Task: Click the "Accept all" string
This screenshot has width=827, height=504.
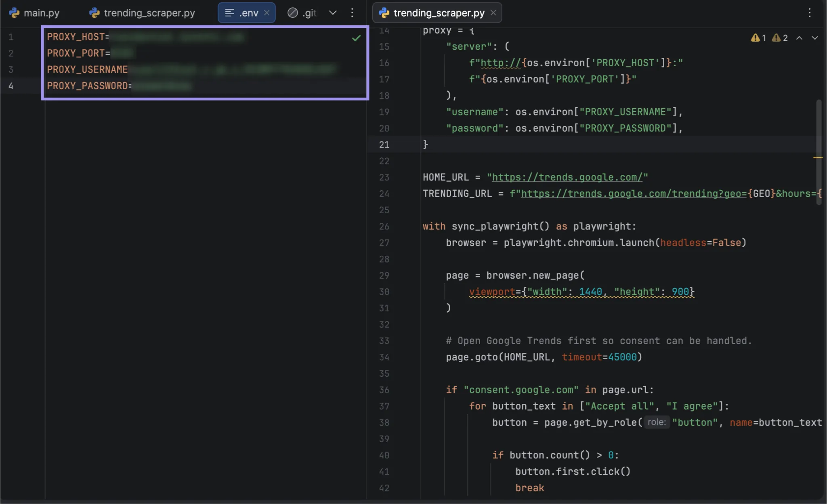Action: tap(619, 406)
